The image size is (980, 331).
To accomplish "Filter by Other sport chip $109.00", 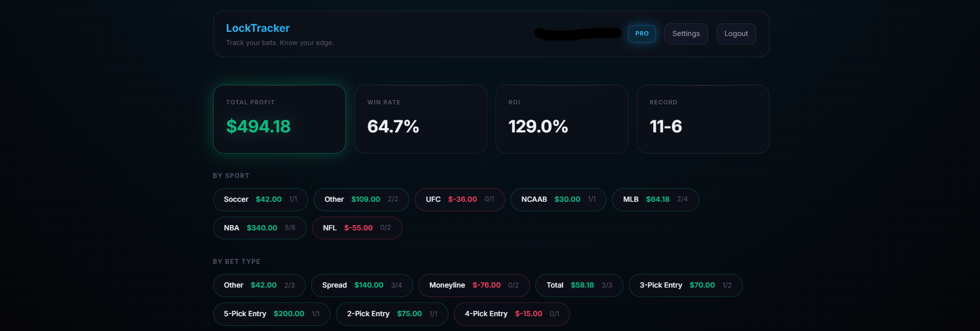I will tap(361, 200).
